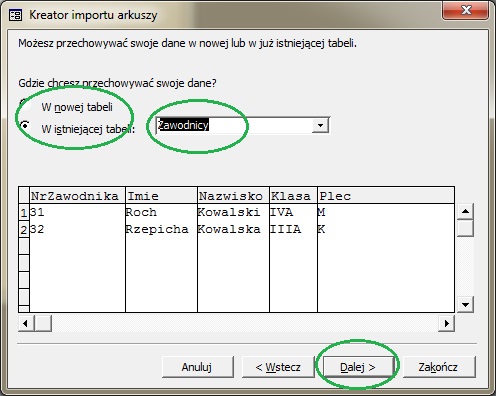Click the class cell IVA
The height and width of the screenshot is (396, 496).
(x=293, y=212)
